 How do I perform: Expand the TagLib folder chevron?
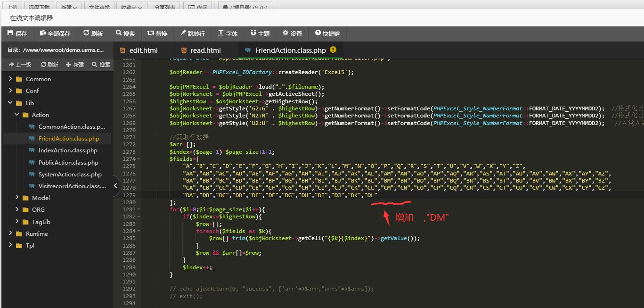[17, 222]
